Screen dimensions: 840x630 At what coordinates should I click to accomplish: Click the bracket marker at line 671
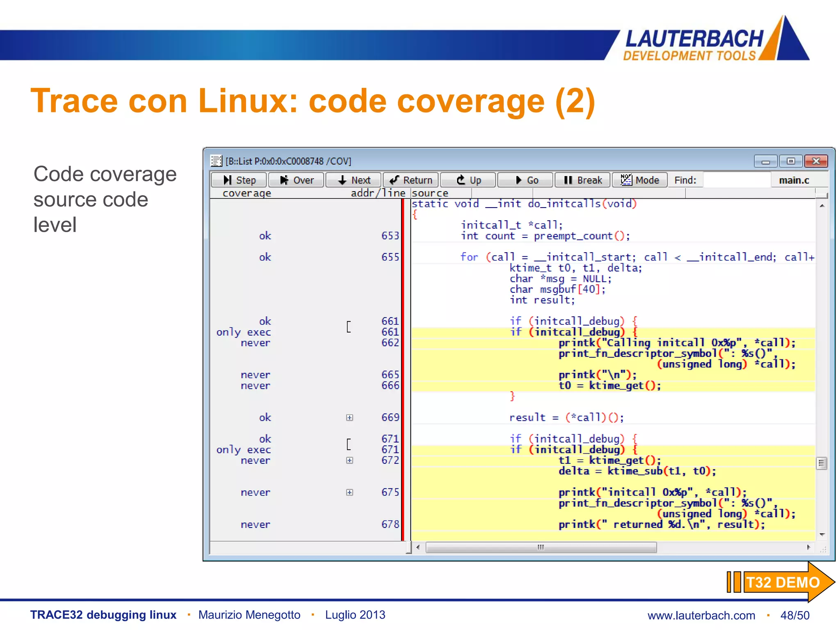pos(349,444)
